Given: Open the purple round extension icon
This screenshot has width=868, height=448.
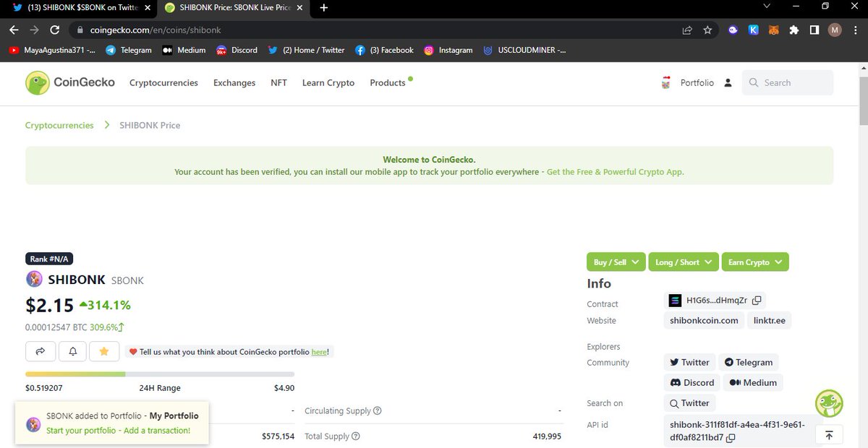Looking at the screenshot, I should click(x=733, y=30).
